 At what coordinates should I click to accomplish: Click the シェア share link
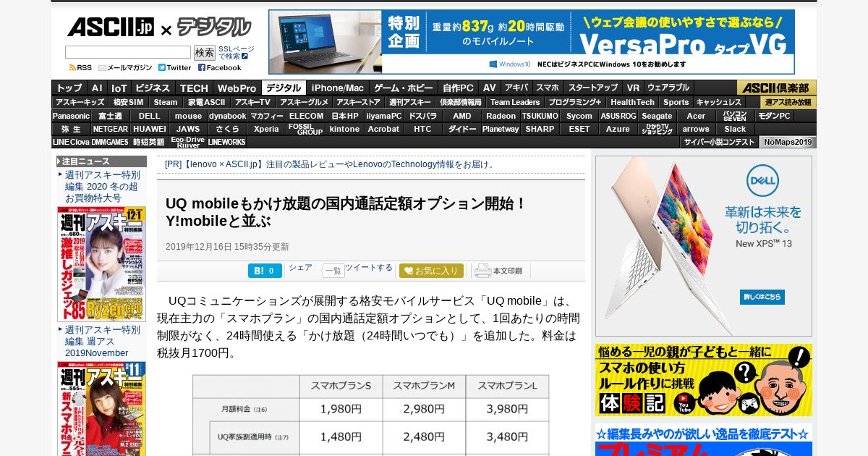[300, 268]
